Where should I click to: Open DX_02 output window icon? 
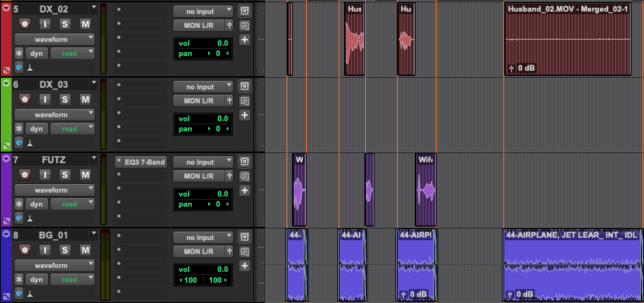pyautogui.click(x=245, y=11)
